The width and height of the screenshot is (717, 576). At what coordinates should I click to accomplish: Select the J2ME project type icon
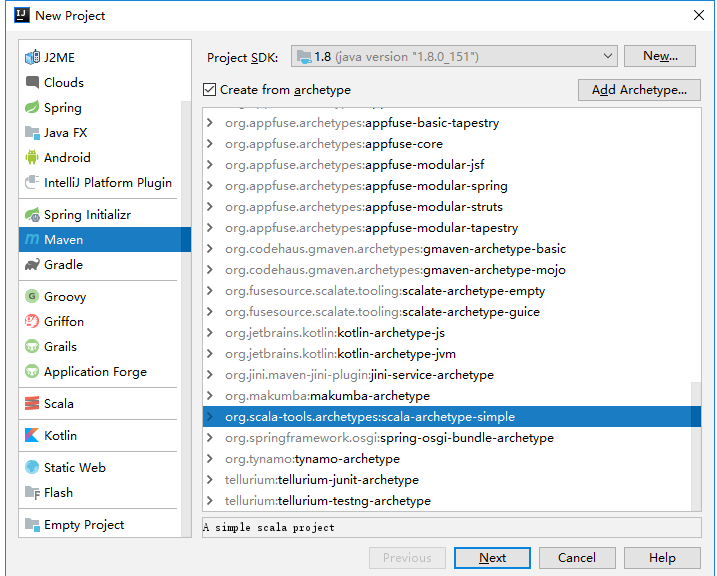pos(32,57)
